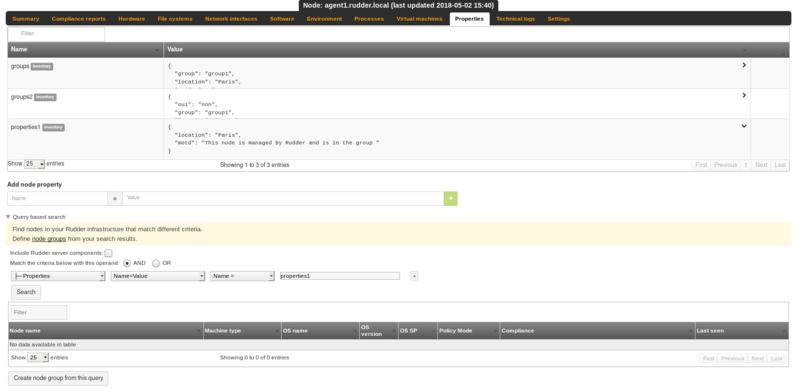
Task: Click Create node group from this query
Action: point(58,378)
